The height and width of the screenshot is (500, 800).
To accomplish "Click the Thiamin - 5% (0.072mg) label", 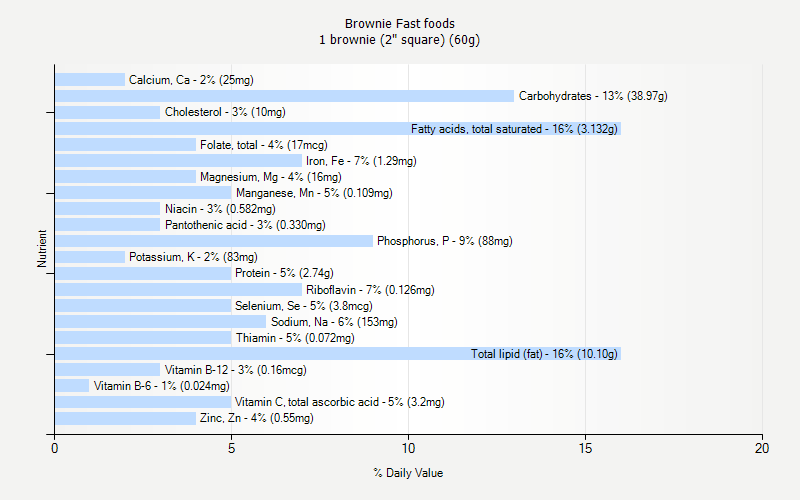I will [295, 338].
